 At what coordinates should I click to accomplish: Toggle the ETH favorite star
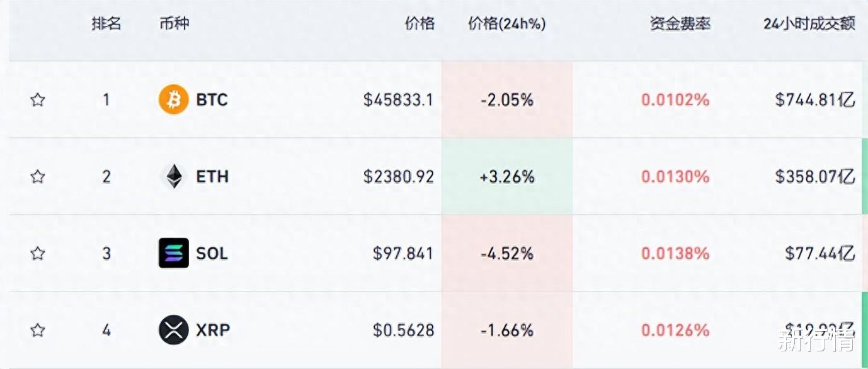click(x=38, y=177)
